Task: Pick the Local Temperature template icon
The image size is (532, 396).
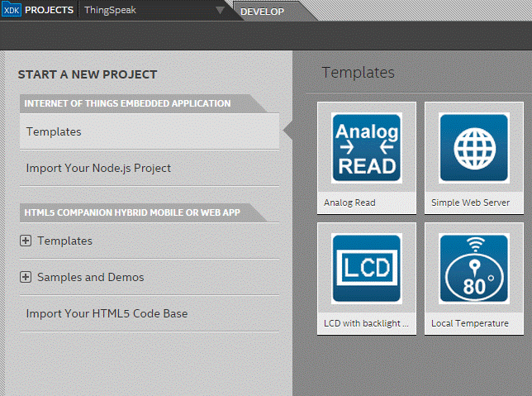Action: coord(473,268)
